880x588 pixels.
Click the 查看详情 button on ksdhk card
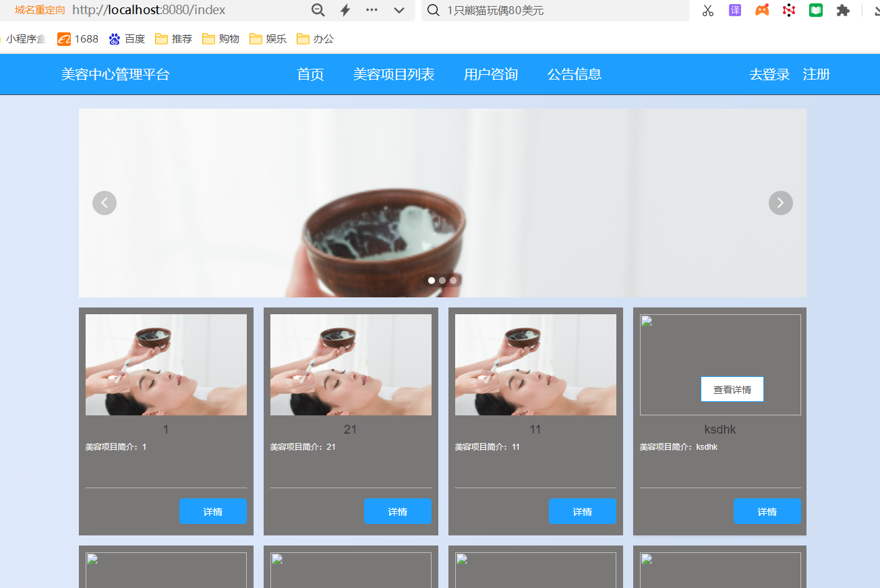[732, 389]
